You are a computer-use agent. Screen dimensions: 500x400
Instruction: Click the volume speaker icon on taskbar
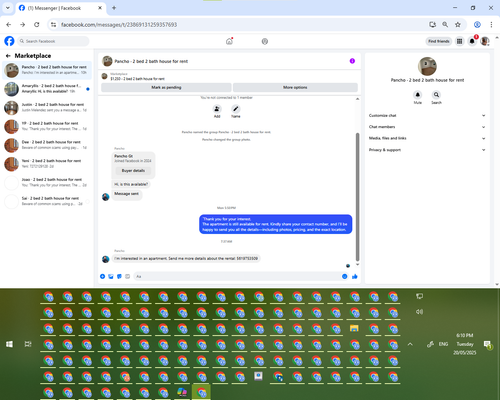419,312
